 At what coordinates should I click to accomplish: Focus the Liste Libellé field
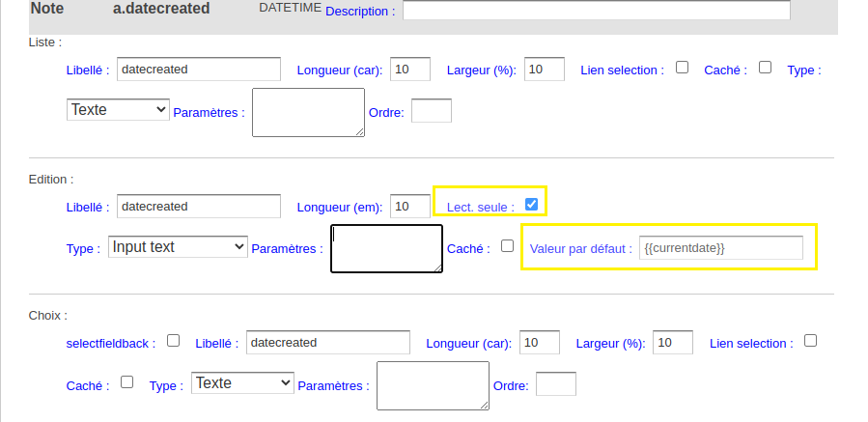199,69
